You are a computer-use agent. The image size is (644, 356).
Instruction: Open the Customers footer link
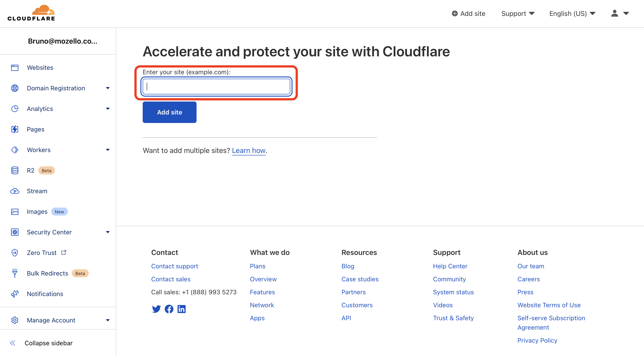pyautogui.click(x=357, y=305)
